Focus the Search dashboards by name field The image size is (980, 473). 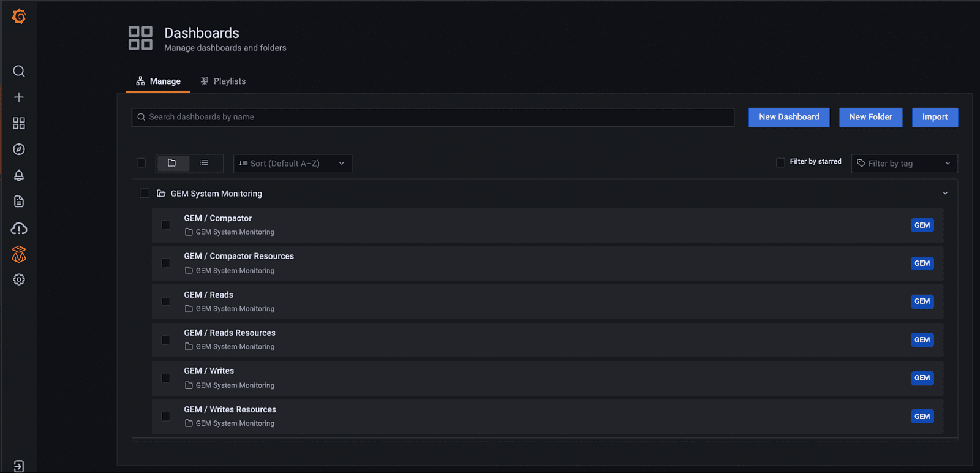[x=432, y=117]
